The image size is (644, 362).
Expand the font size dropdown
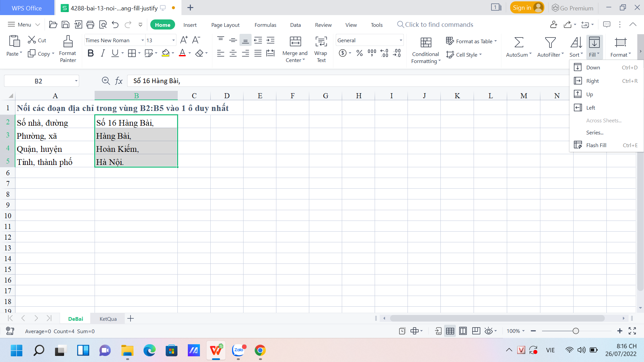tap(173, 40)
